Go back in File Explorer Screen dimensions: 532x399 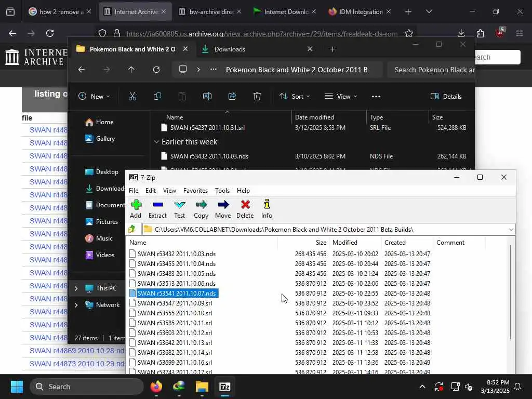click(x=82, y=70)
